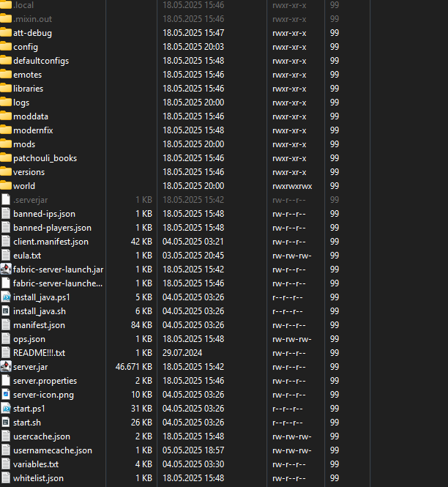Click the script icon of install_java.sh
The image size is (448, 487).
pos(6,311)
